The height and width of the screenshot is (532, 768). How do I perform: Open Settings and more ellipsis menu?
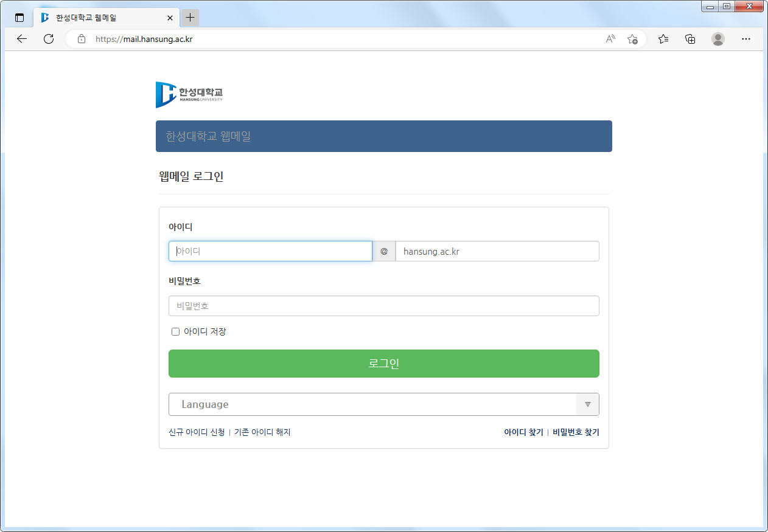[746, 39]
